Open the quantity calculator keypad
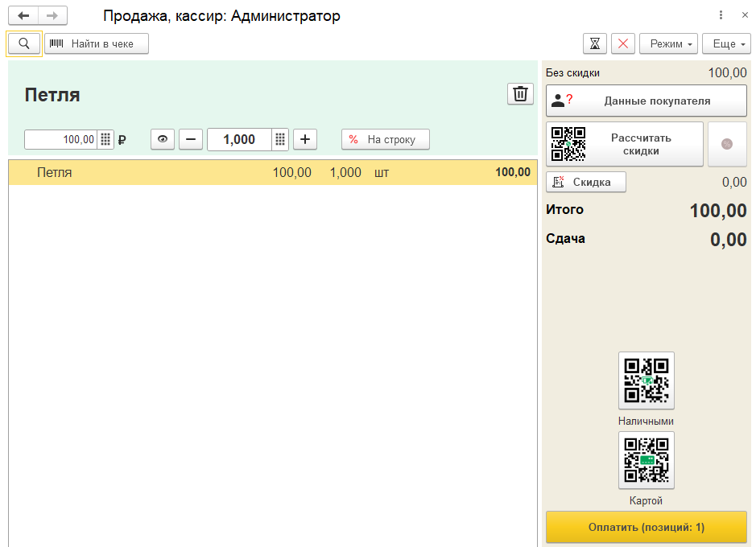 tap(280, 139)
